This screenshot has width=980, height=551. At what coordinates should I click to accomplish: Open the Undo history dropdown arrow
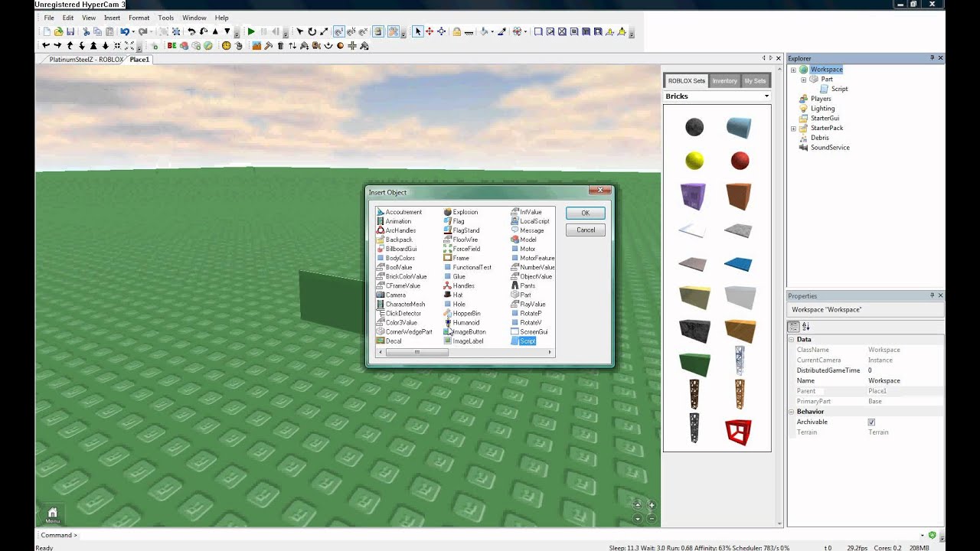pos(133,31)
